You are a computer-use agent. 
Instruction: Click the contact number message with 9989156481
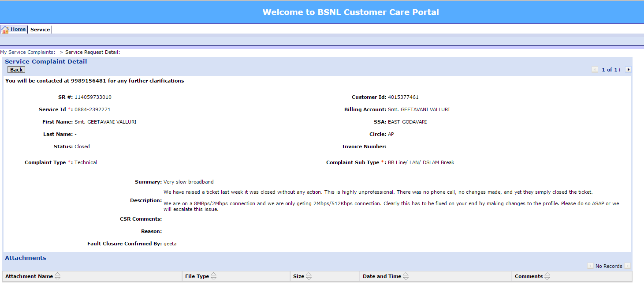pyautogui.click(x=95, y=81)
